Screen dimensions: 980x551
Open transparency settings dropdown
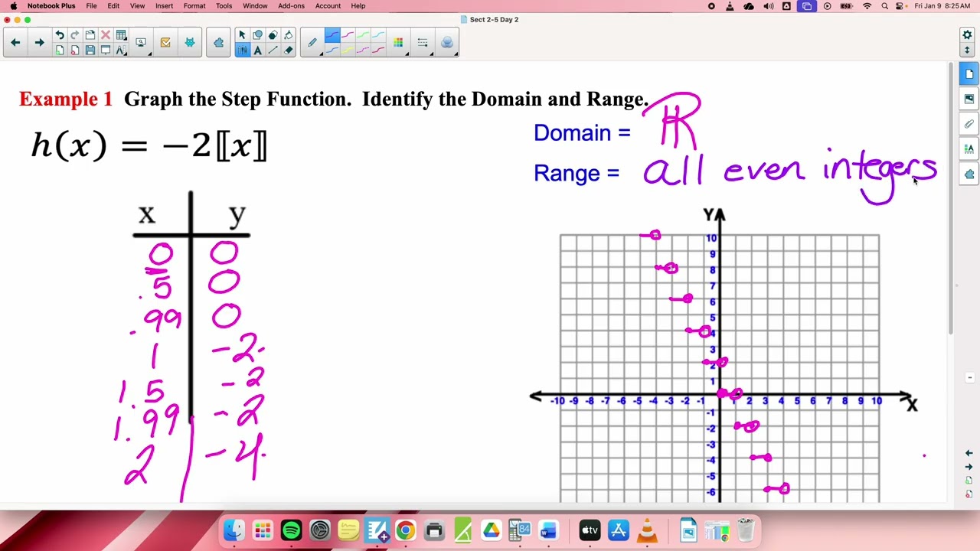pyautogui.click(x=447, y=42)
